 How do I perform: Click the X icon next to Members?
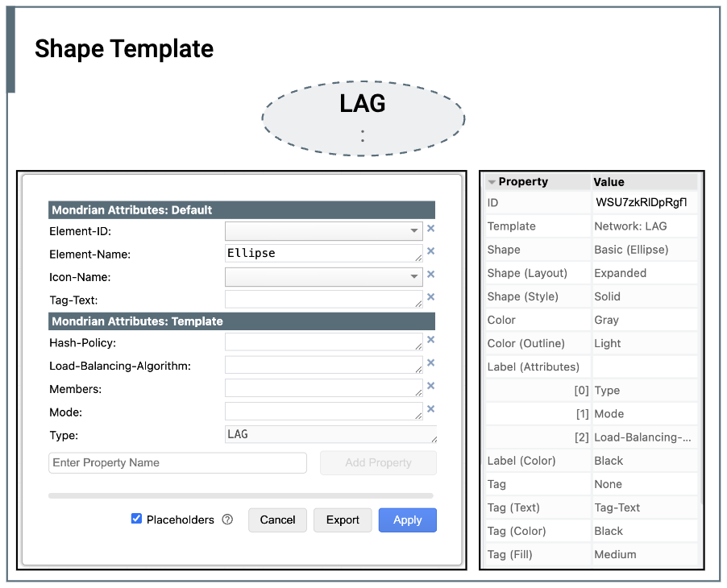tap(430, 386)
